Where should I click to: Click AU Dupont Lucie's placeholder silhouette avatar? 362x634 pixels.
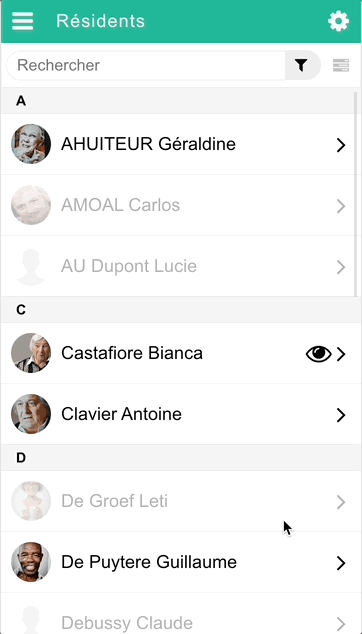coord(31,267)
